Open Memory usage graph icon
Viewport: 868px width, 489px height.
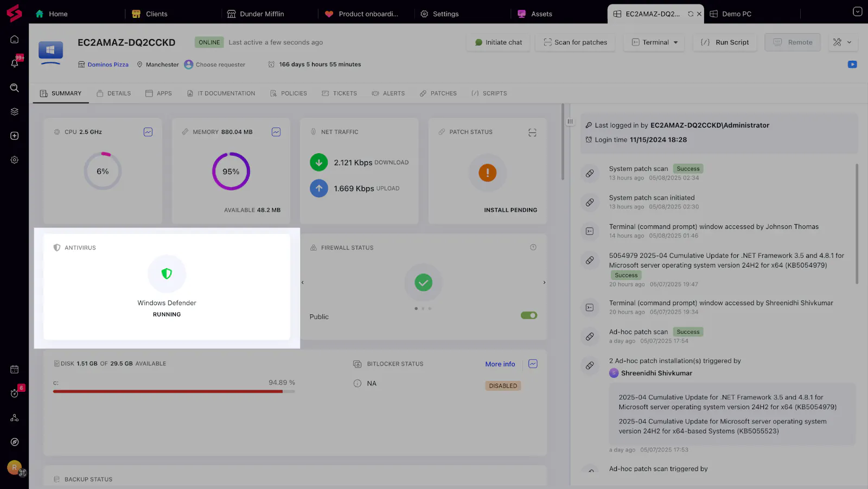276,132
